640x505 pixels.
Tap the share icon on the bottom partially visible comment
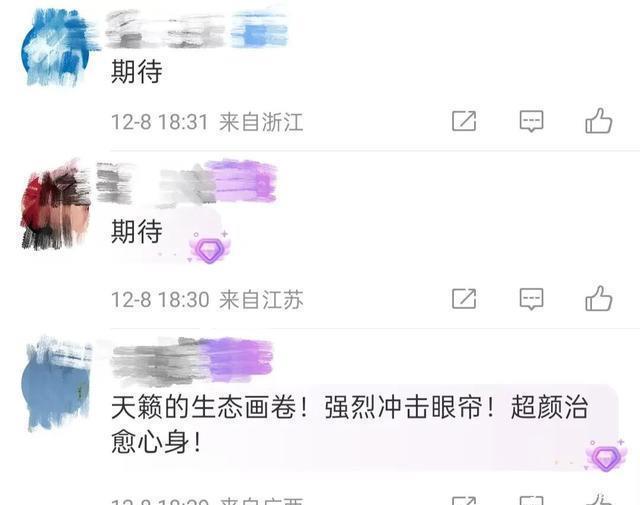point(464,501)
